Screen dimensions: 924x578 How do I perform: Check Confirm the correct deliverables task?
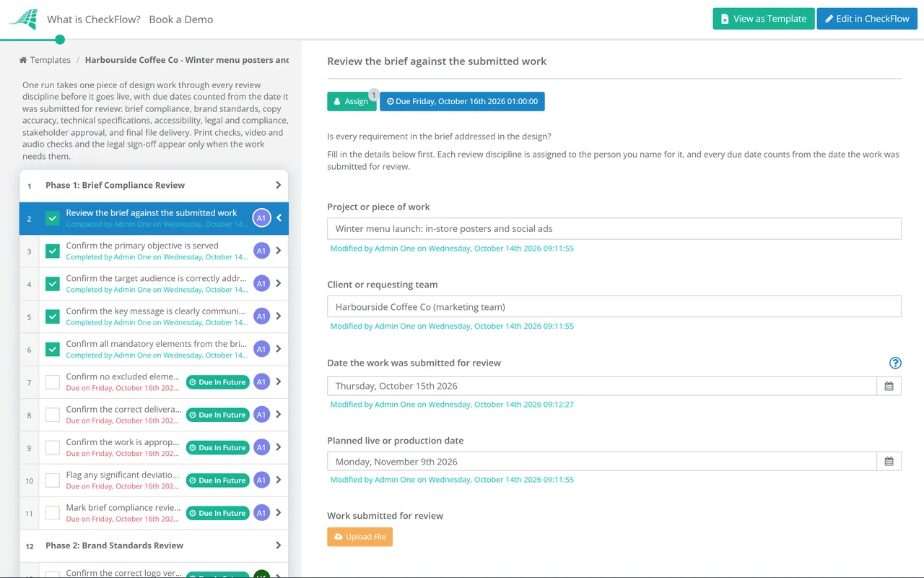(x=53, y=415)
